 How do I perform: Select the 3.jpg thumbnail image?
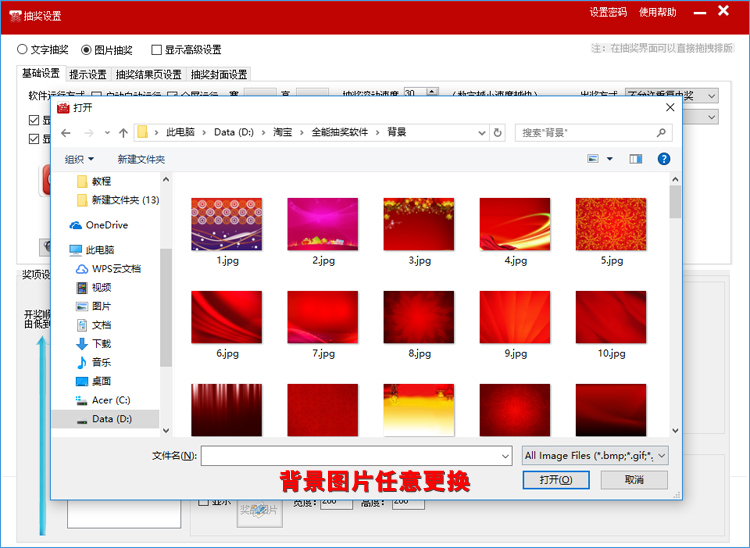[419, 224]
